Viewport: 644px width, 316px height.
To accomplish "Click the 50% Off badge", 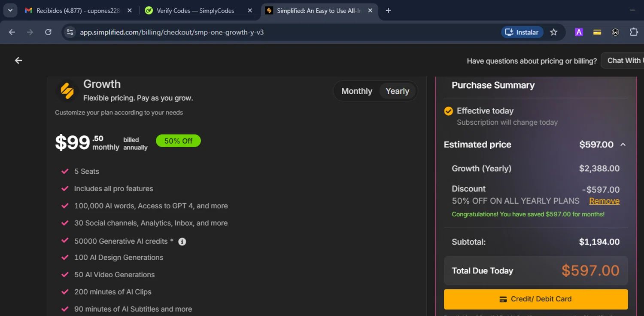I will pos(178,141).
